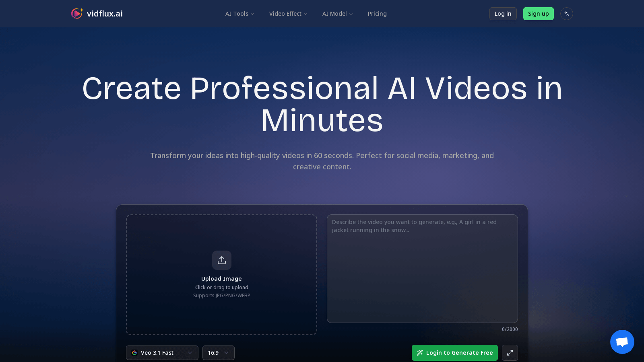Click the Upload Image area
This screenshot has width=644, height=362.
[x=221, y=275]
